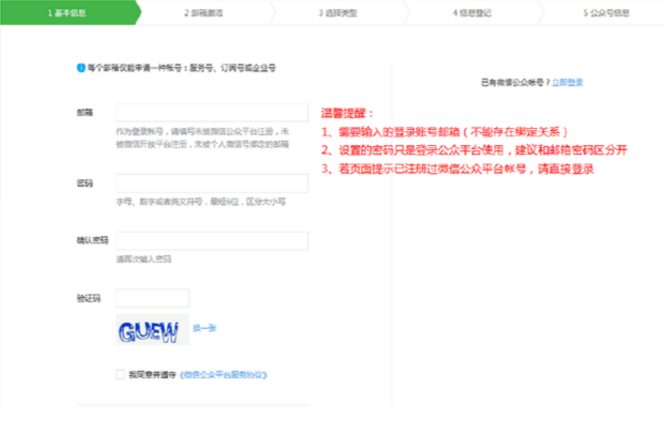Click the 已有微信公众帐号 text
The height and width of the screenshot is (430, 664).
coord(514,82)
